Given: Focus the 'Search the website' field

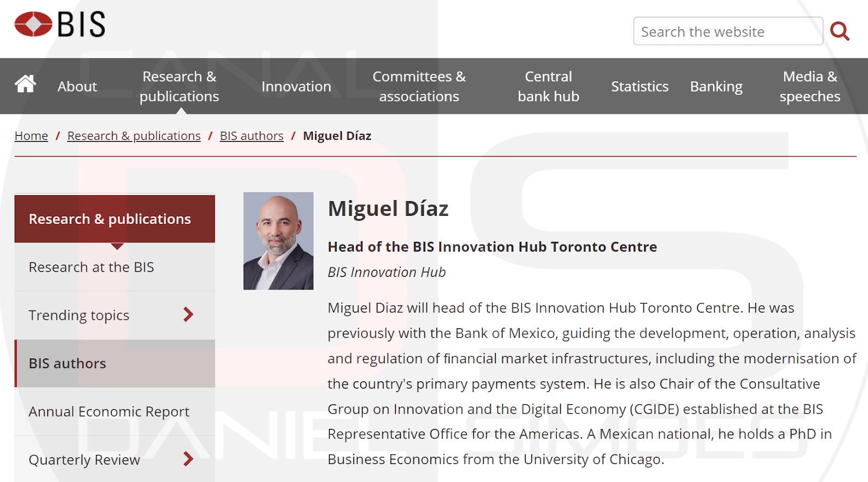Looking at the screenshot, I should click(x=728, y=31).
